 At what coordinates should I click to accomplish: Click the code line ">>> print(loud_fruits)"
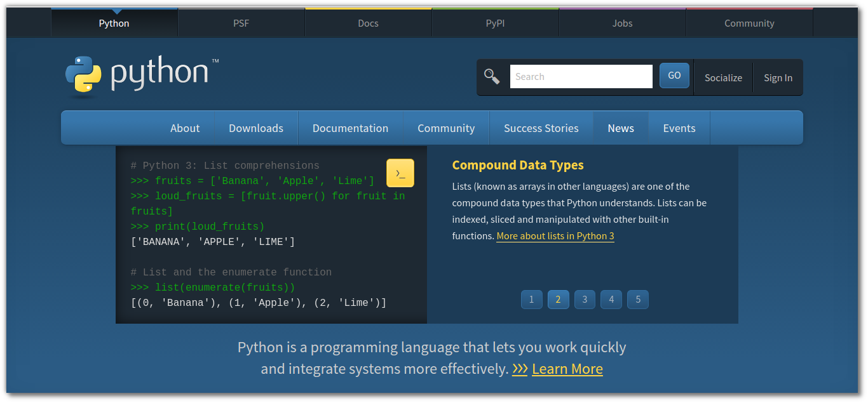[198, 227]
